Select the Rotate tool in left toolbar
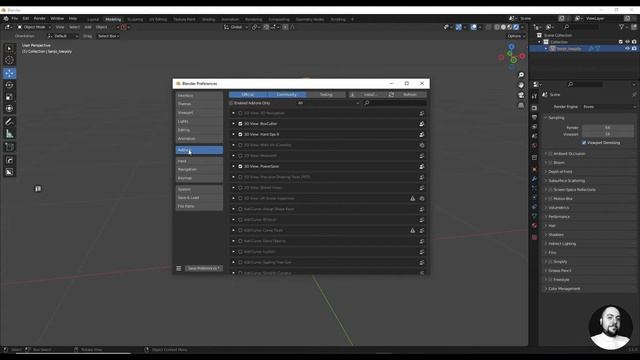 9,85
